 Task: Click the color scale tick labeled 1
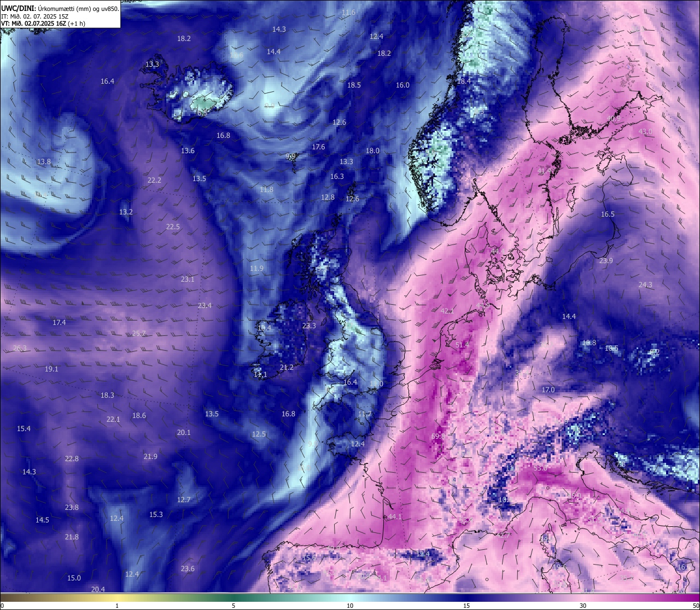tap(117, 606)
